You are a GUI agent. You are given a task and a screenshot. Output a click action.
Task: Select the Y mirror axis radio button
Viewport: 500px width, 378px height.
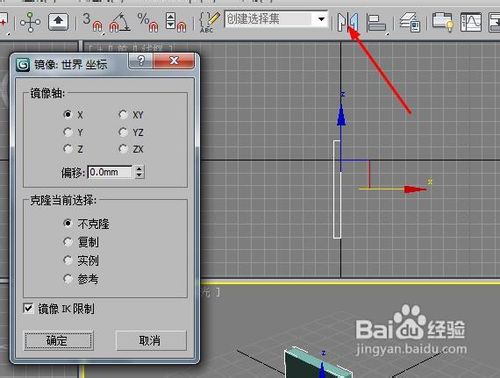[x=68, y=132]
